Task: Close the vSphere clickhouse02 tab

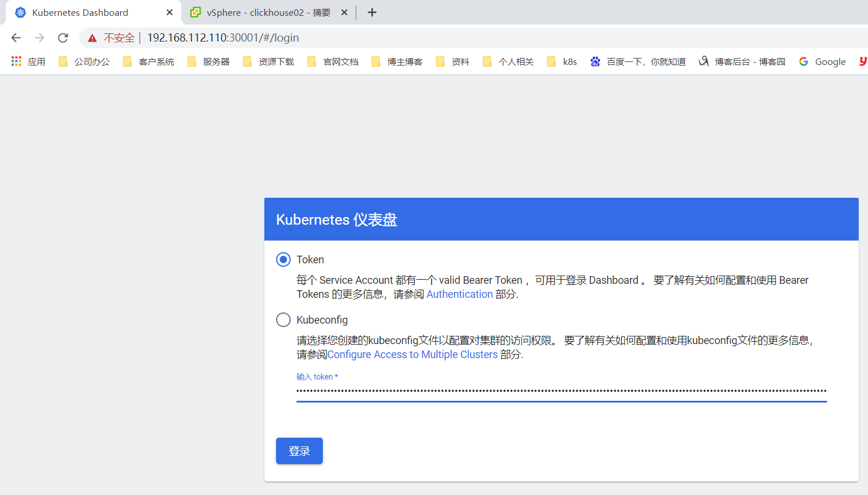Action: click(345, 12)
